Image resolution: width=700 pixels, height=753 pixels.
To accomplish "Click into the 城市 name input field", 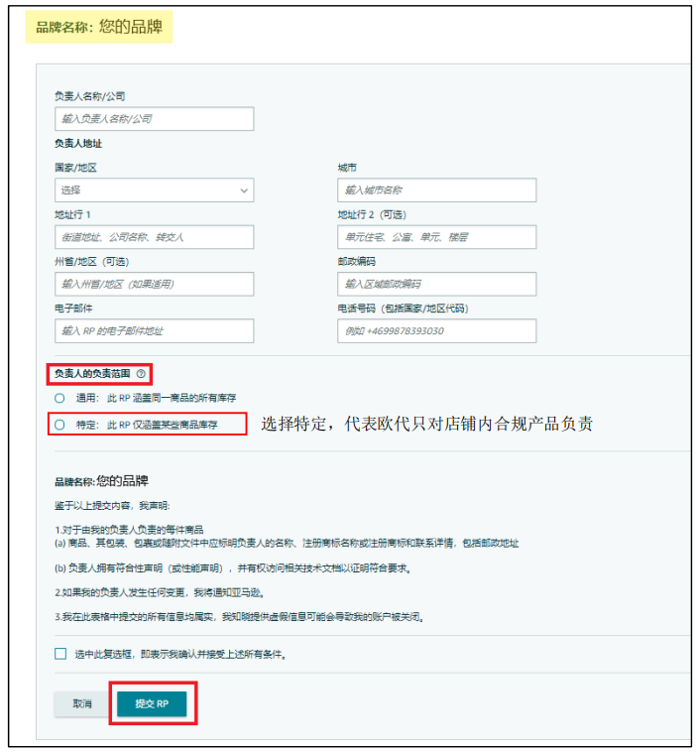I will (436, 190).
